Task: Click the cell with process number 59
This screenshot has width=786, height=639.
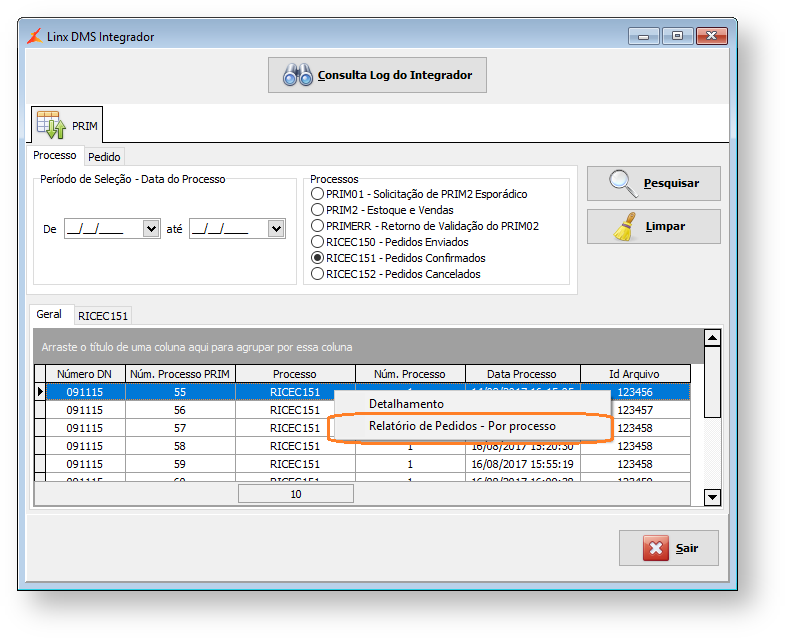Action: click(180, 464)
